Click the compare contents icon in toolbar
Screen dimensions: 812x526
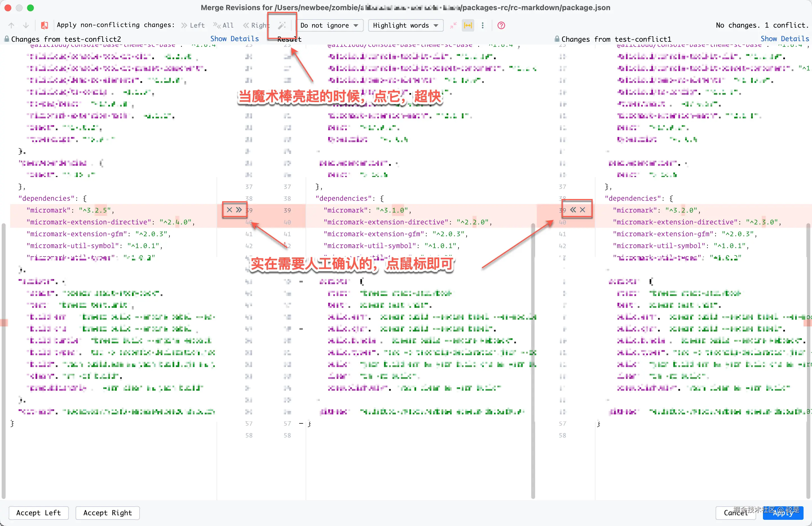[44, 25]
